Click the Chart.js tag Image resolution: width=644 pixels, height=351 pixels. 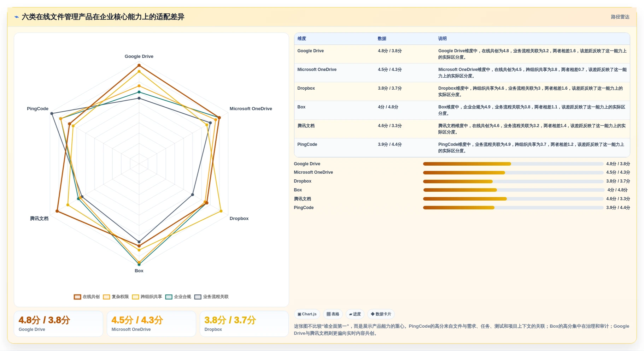(x=307, y=314)
